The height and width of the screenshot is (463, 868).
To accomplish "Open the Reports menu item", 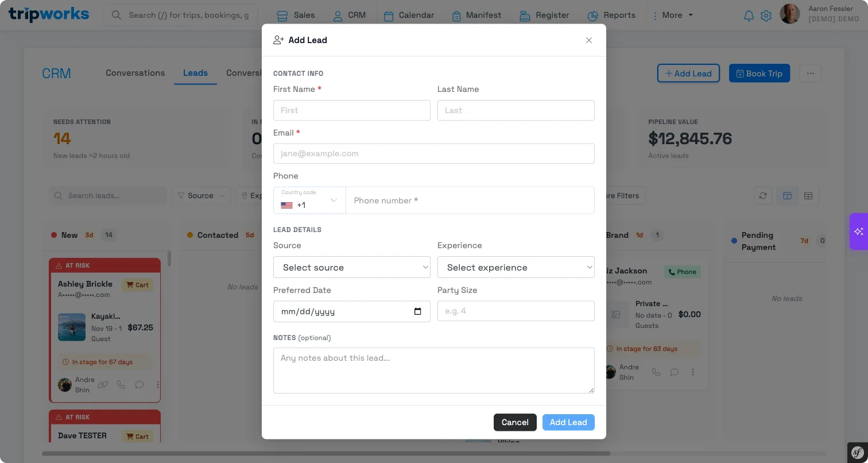I will (611, 15).
